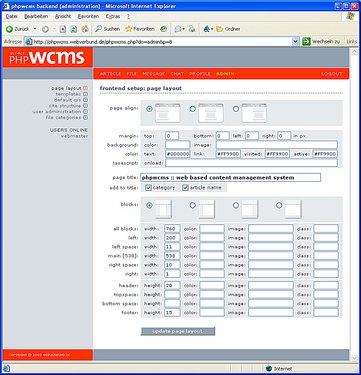Screen dimensions: 361x375
Task: Click the Media toolbar icon
Action: point(163,29)
